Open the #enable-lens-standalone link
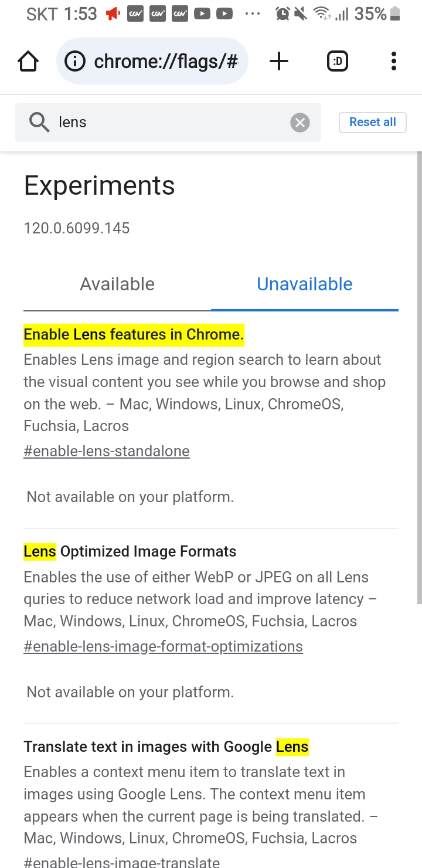The image size is (422, 868). (x=107, y=451)
